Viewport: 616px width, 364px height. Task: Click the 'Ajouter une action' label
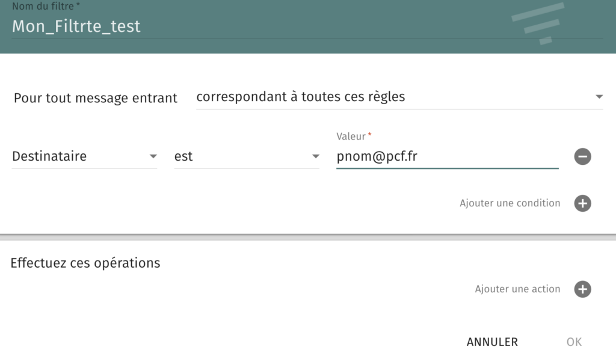pyautogui.click(x=517, y=289)
